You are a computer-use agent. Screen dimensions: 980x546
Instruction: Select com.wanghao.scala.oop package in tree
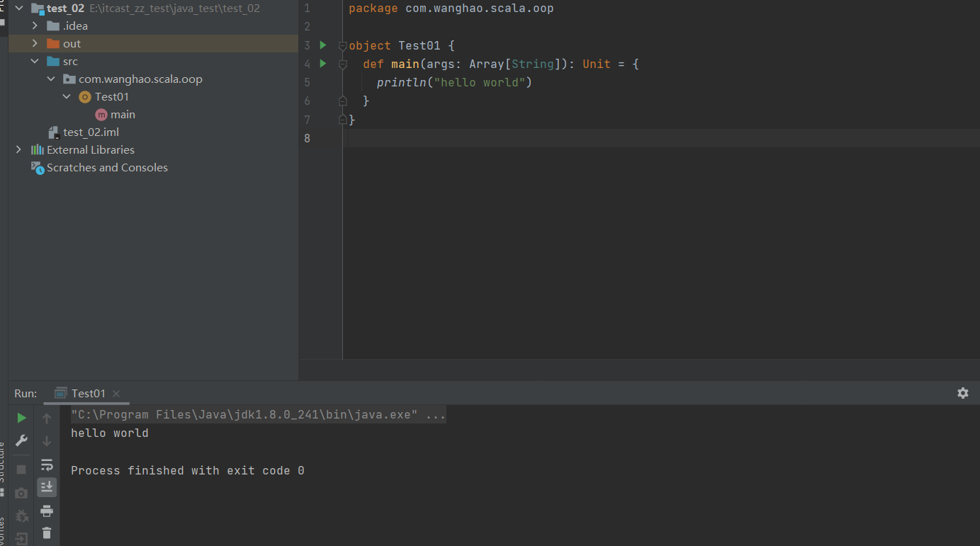click(x=140, y=79)
